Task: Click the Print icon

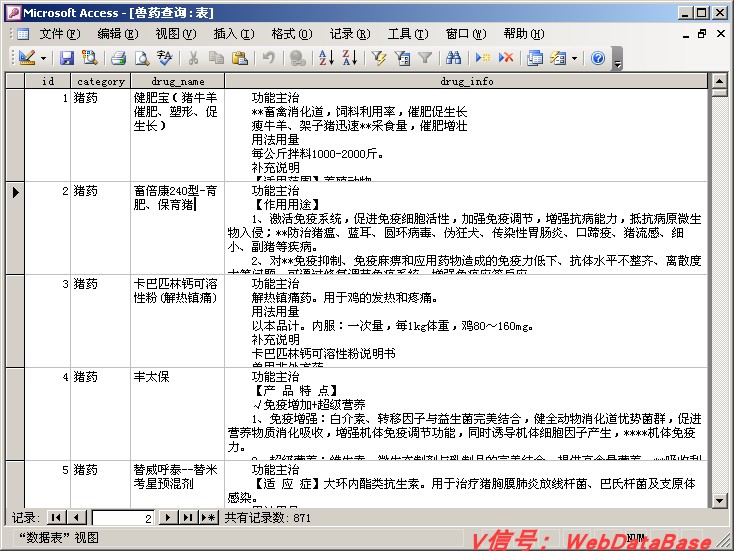Action: point(118,58)
